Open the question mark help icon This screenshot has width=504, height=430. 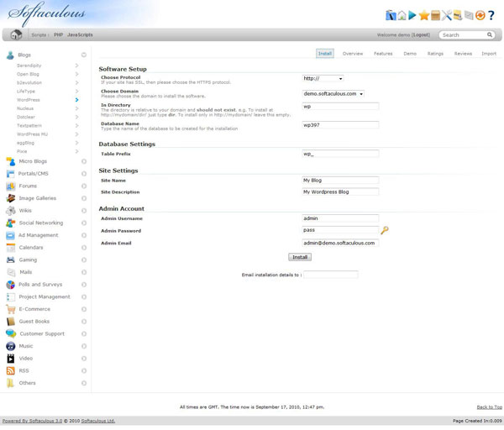tap(491, 15)
